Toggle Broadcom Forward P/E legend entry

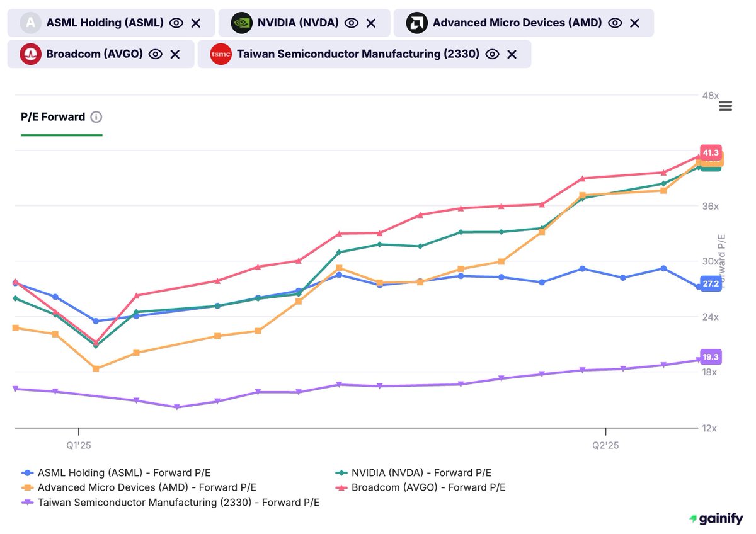click(x=419, y=487)
